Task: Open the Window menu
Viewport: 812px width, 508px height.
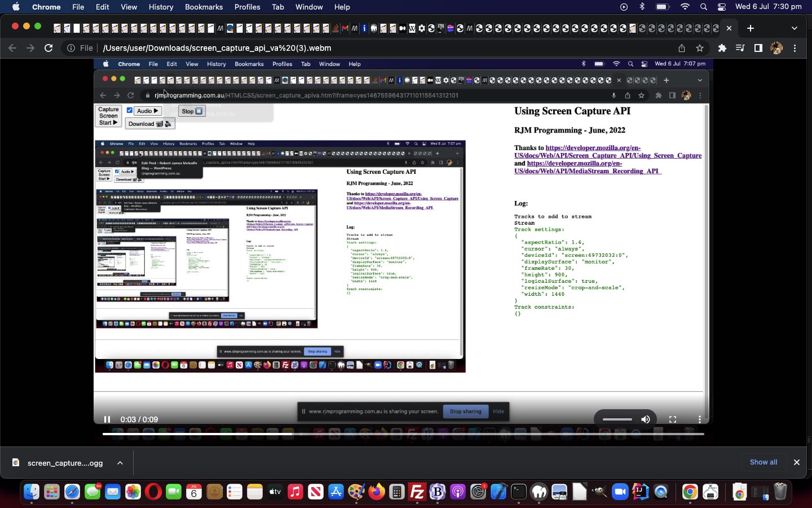Action: coord(309,7)
